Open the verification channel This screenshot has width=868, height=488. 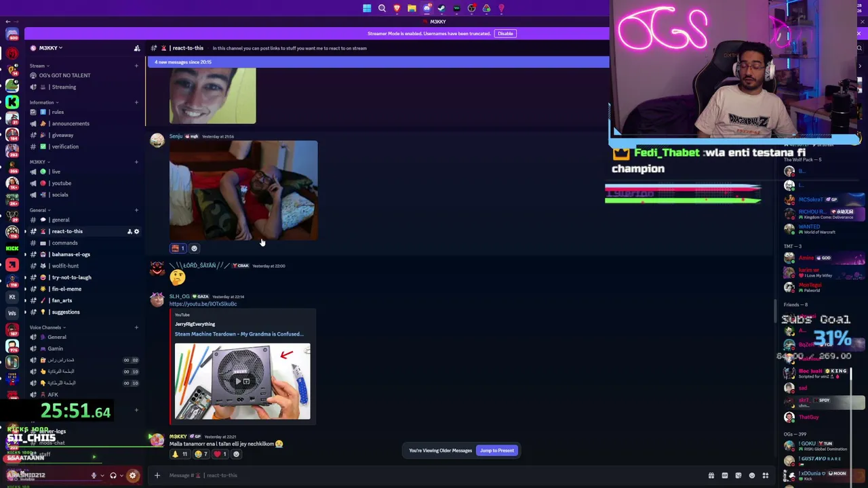(85, 146)
